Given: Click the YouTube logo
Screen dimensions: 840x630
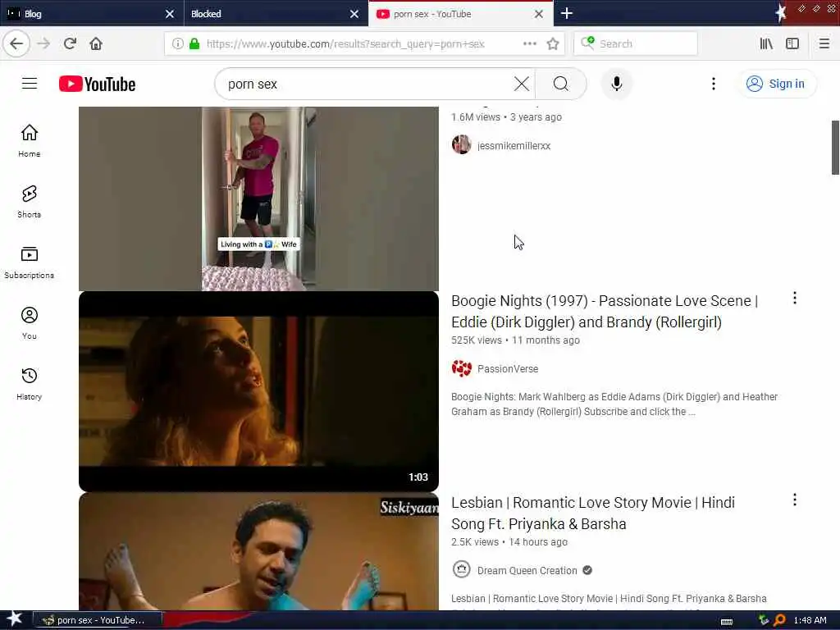Looking at the screenshot, I should [97, 84].
